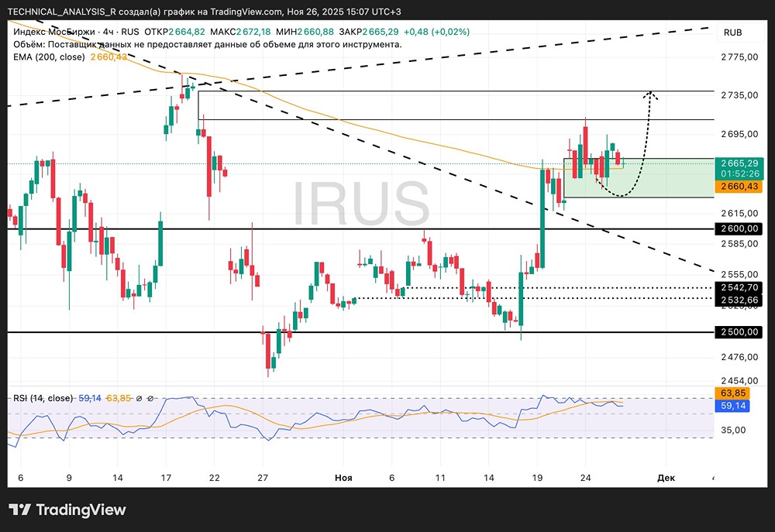
Task: Select the 2 500,00 horizontal level label
Action: point(739,332)
